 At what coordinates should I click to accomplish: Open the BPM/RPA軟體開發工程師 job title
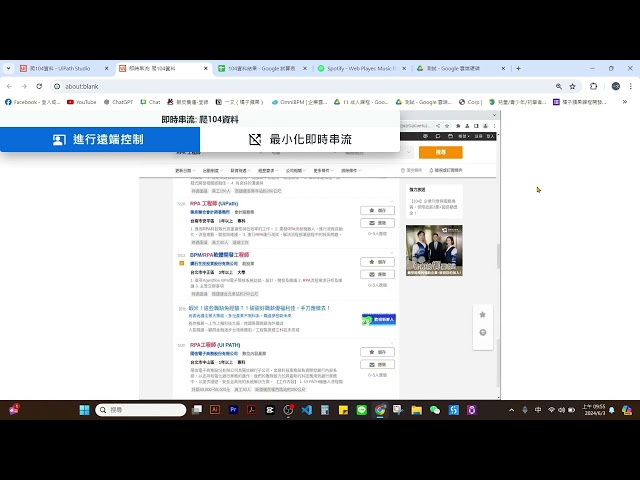point(220,255)
